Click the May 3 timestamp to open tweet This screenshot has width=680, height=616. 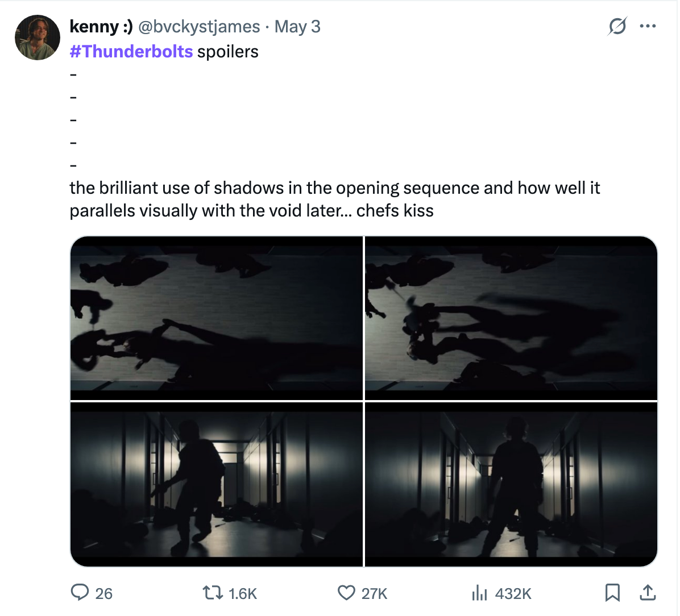click(x=297, y=26)
